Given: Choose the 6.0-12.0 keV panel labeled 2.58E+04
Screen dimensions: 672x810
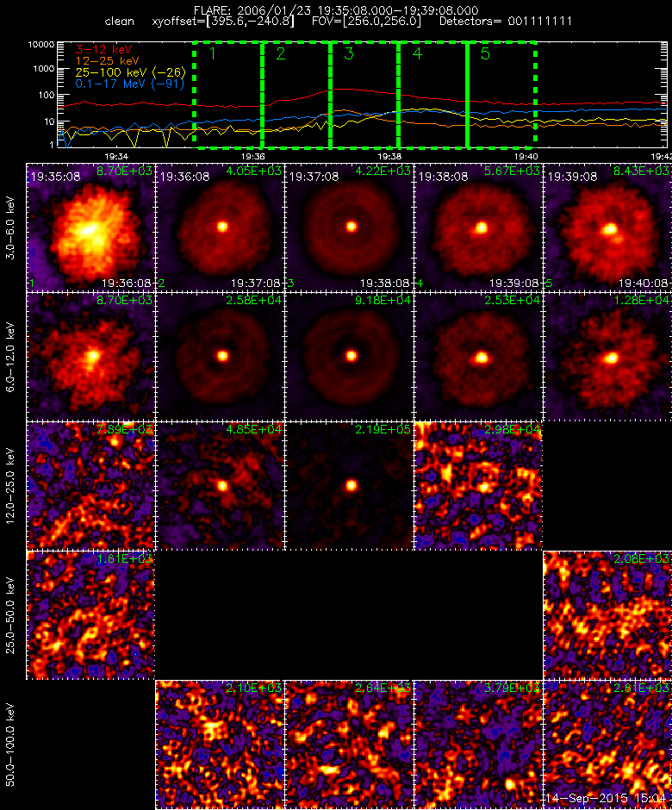Looking at the screenshot, I should (x=220, y=357).
